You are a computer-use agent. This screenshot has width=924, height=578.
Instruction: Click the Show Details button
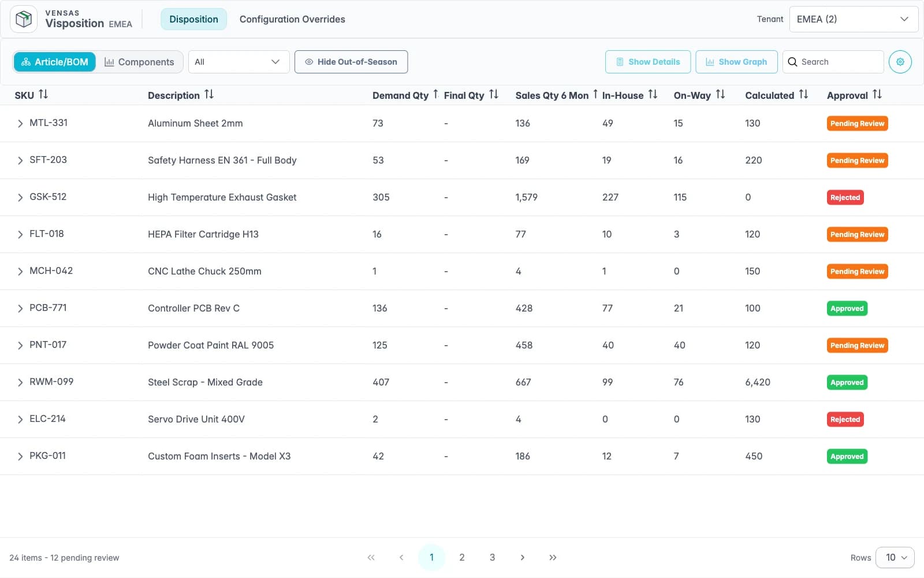coord(648,62)
